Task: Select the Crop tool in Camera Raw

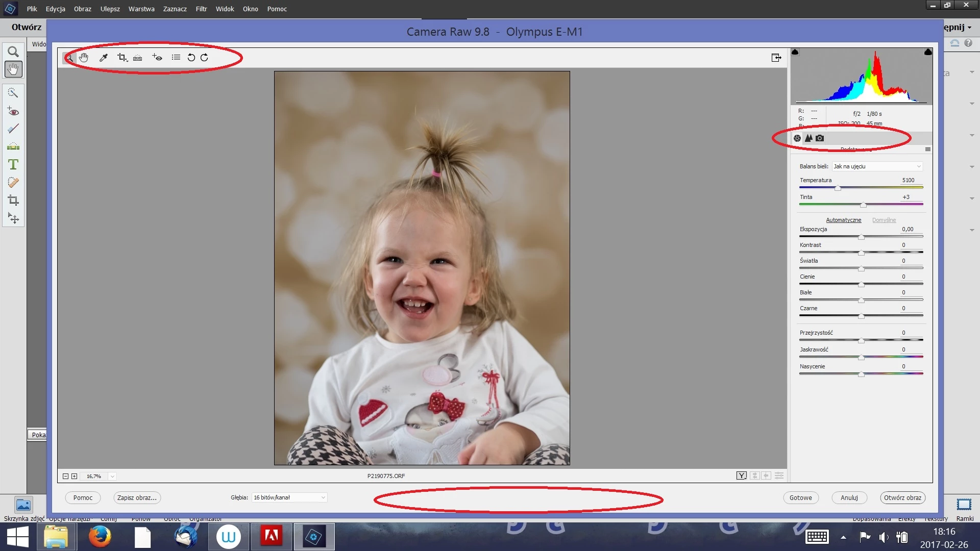Action: tap(122, 58)
